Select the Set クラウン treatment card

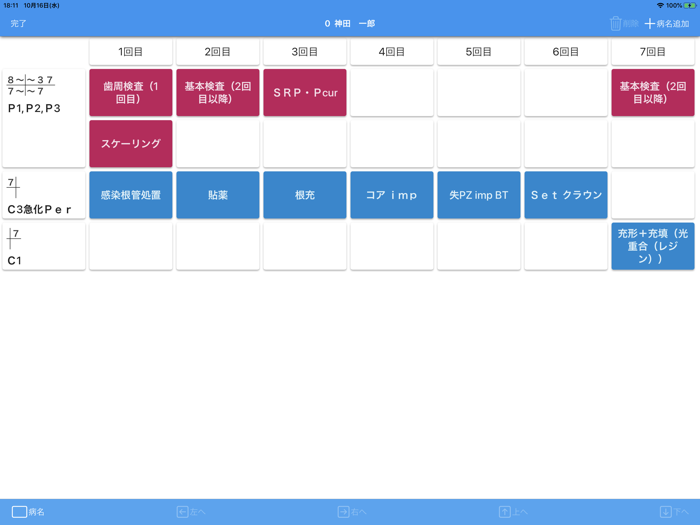click(566, 195)
